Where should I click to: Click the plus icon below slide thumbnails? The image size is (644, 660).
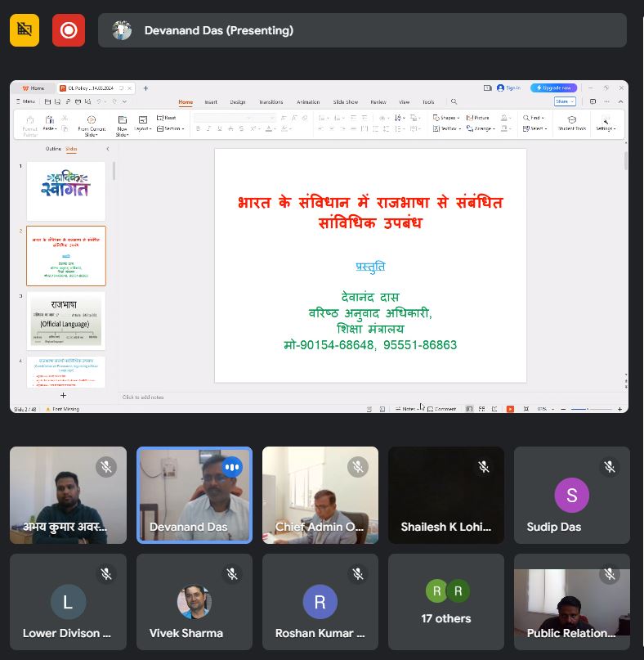click(63, 395)
